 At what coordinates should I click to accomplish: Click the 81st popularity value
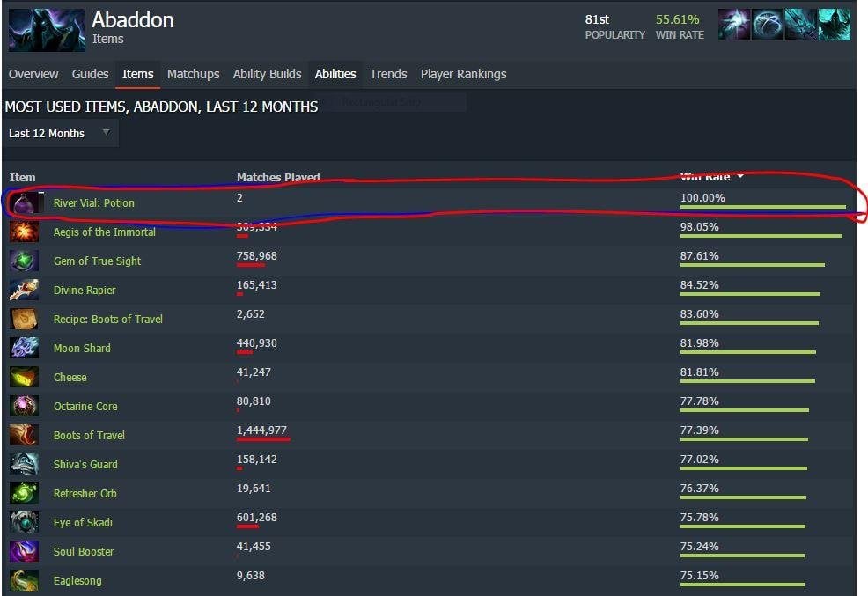tap(598, 19)
